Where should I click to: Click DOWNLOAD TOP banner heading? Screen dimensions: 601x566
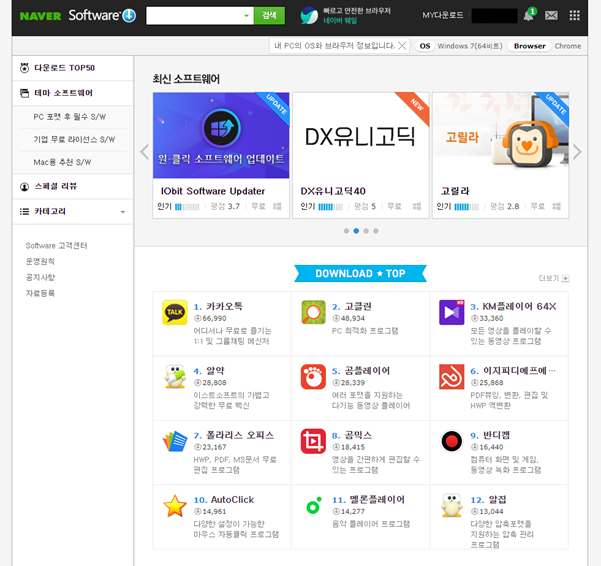(x=360, y=274)
